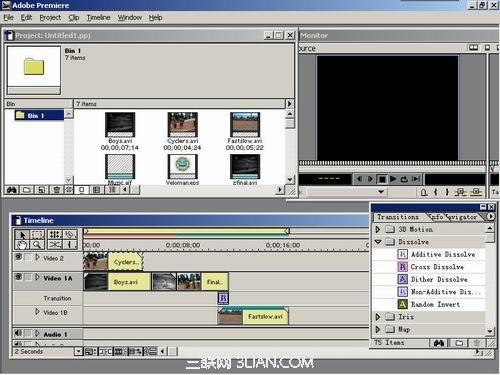The image size is (500, 375).
Task: Click Play In to Out button in Monitor
Action: point(416,179)
